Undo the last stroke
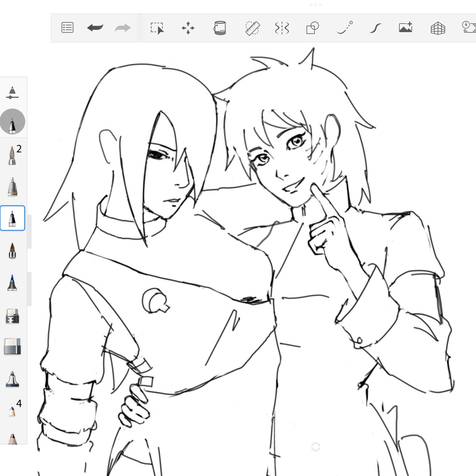The width and height of the screenshot is (476, 476). point(95,28)
